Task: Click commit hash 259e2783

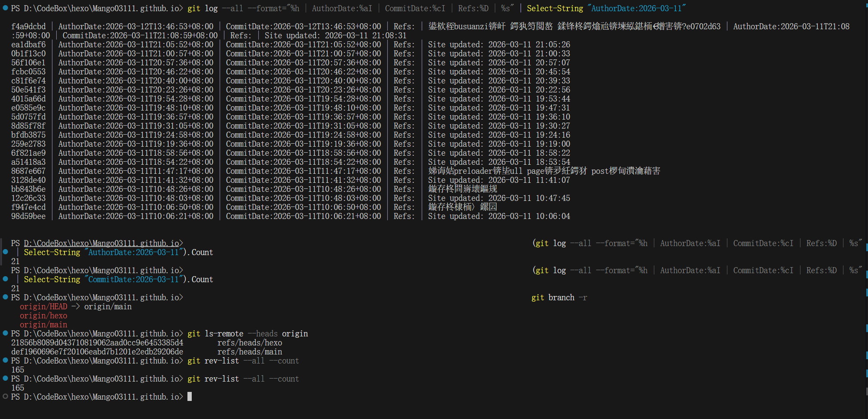Action: pyautogui.click(x=28, y=144)
